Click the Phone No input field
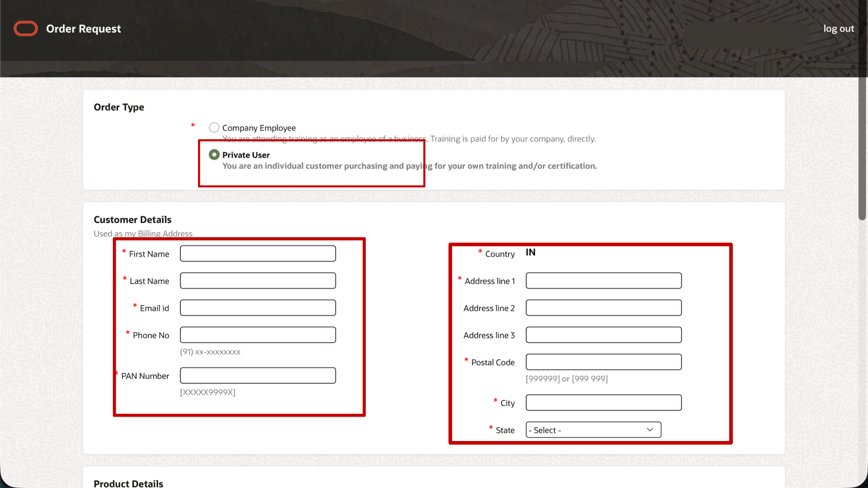Viewport: 868px width, 488px height. 257,335
